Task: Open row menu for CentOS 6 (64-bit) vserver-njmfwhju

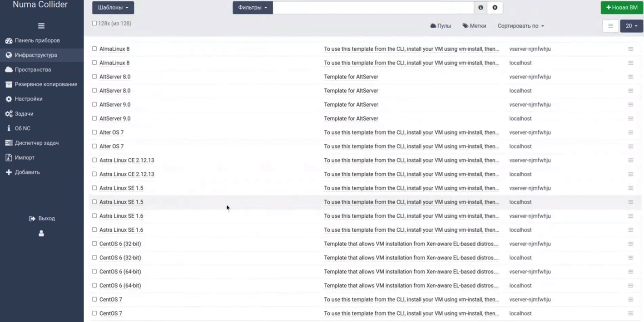Action: click(x=630, y=272)
